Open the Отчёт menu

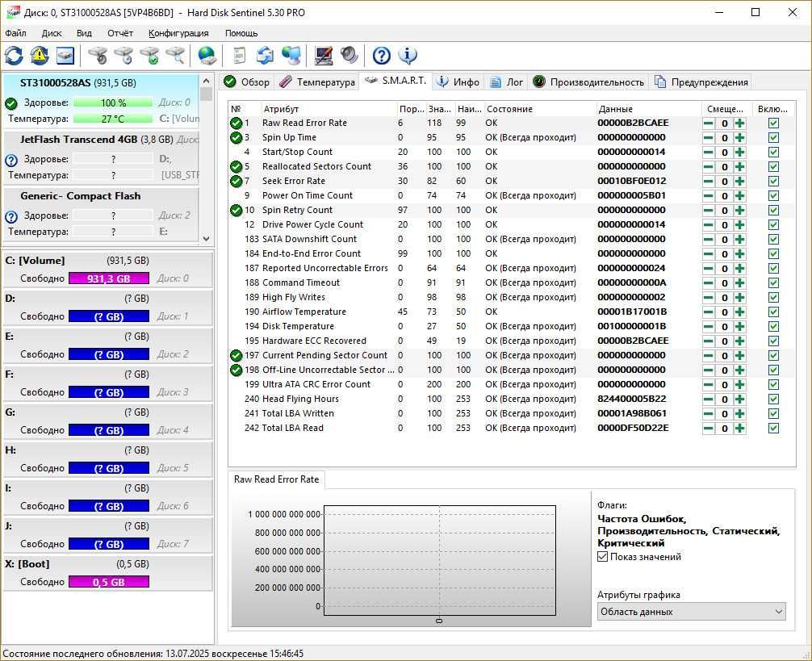(120, 33)
